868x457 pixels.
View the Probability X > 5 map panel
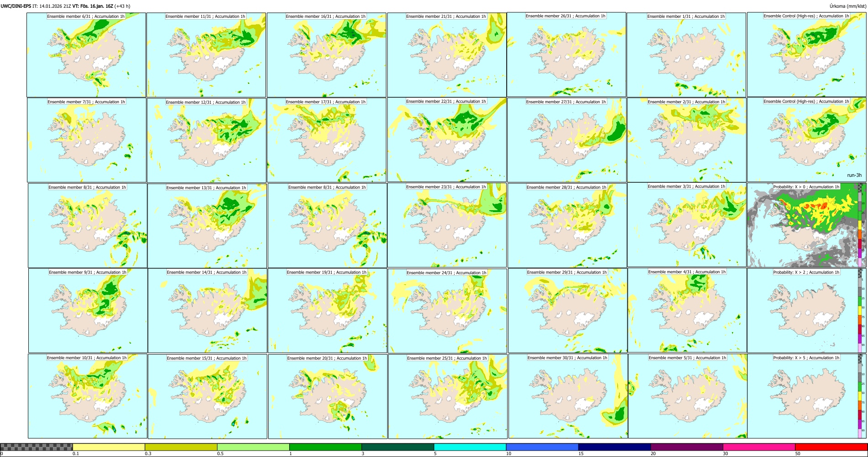coord(807,396)
